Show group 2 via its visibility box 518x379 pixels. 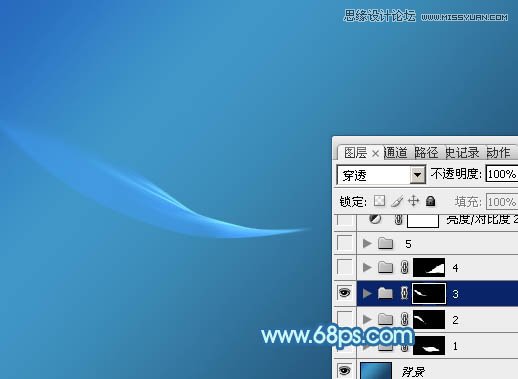345,319
